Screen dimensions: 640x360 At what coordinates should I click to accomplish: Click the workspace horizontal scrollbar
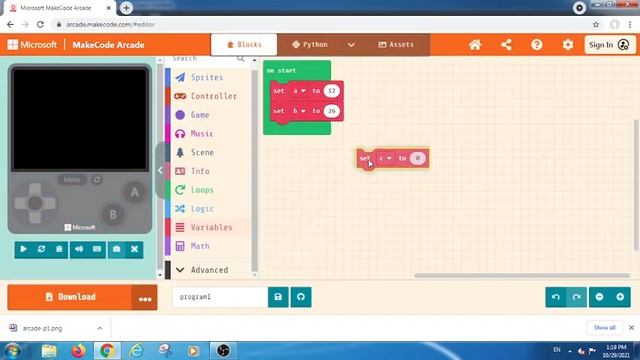click(x=522, y=276)
